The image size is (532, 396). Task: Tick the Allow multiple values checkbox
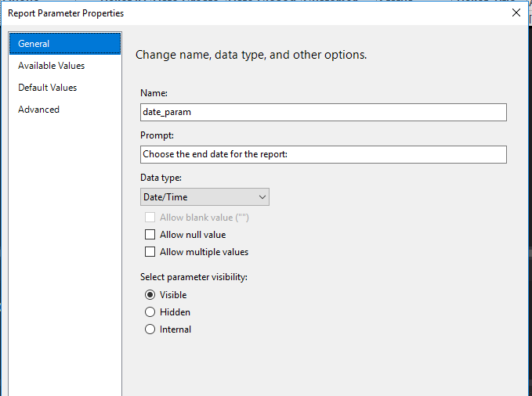[150, 252]
